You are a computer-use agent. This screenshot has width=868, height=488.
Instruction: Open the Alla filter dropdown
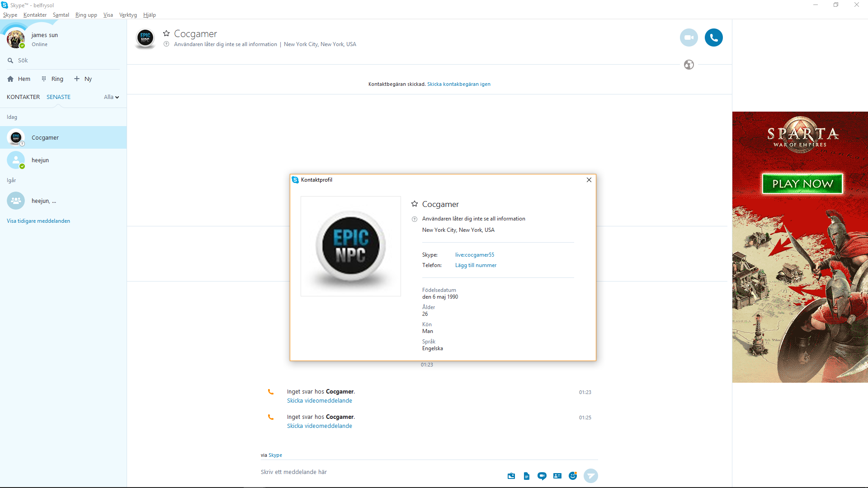(111, 97)
